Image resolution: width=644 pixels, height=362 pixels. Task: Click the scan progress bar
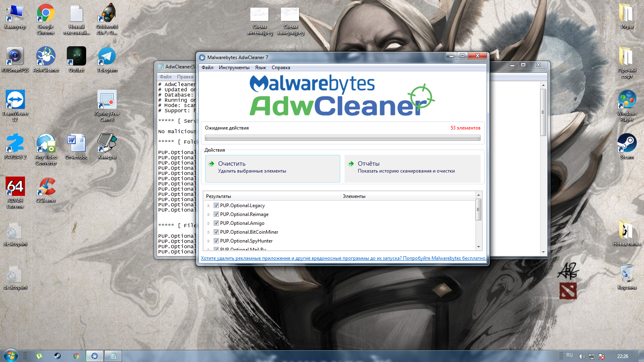(343, 138)
